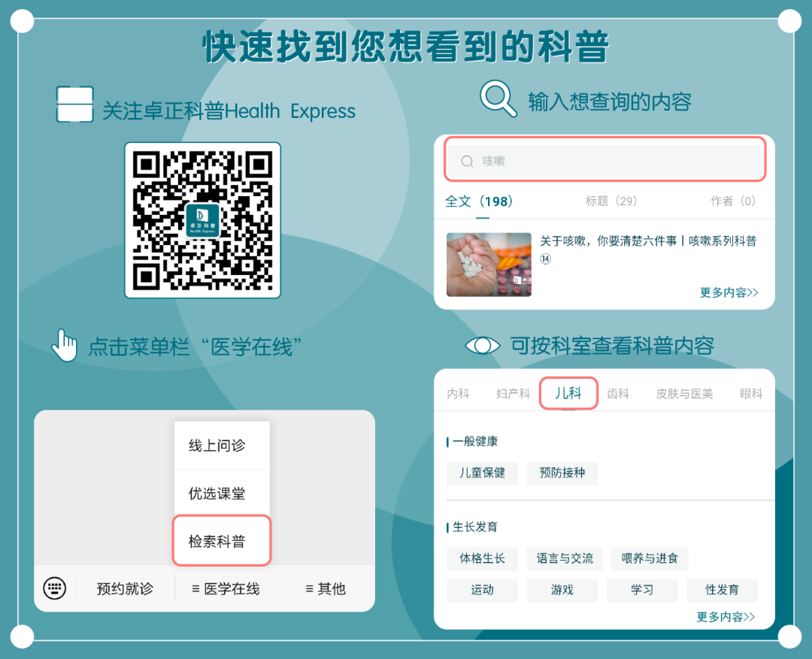Click the 运动 tag
Viewport: 812px width, 659px height.
482,590
